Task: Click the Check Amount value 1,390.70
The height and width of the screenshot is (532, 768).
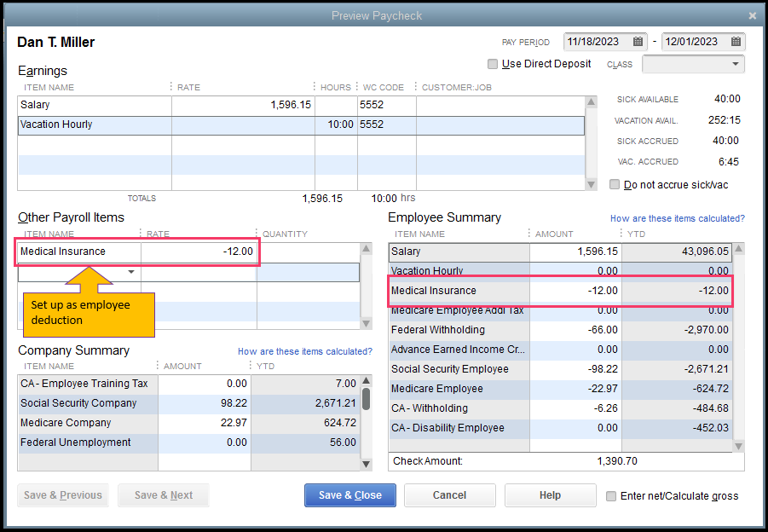Action: 617,461
